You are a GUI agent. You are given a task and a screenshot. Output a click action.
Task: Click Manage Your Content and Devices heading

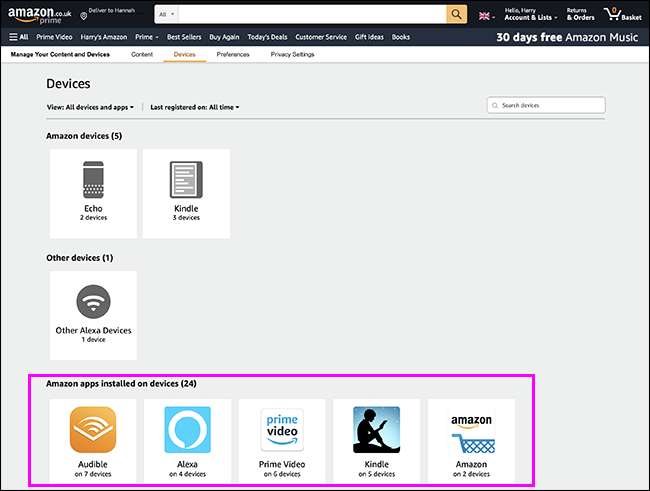point(60,54)
